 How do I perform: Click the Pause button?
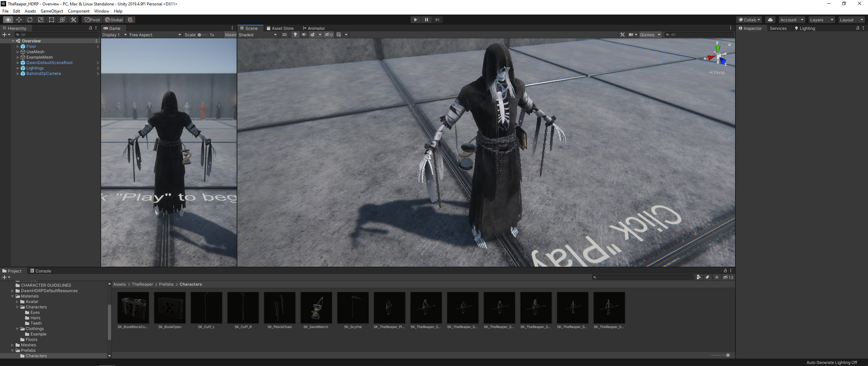[x=426, y=20]
